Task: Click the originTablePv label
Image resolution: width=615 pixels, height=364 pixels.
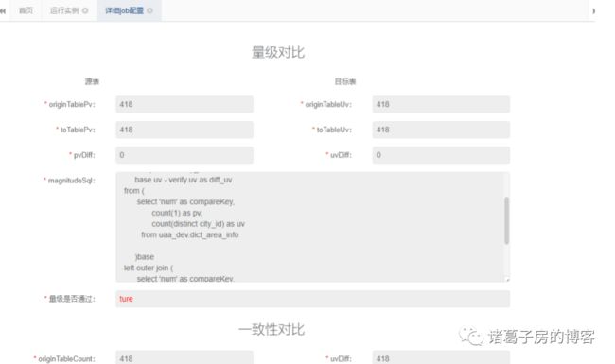Action: click(69, 104)
